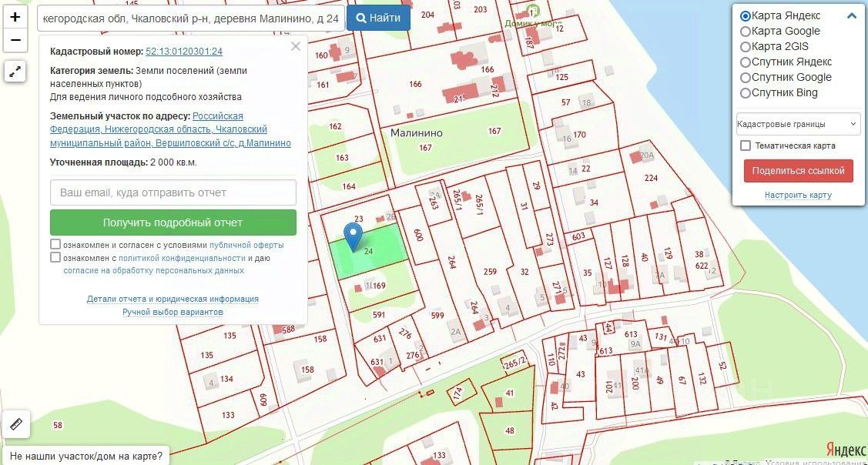Open cadastral number 52:13:0120301:24 link
Image resolution: width=868 pixels, height=465 pixels.
pos(184,52)
